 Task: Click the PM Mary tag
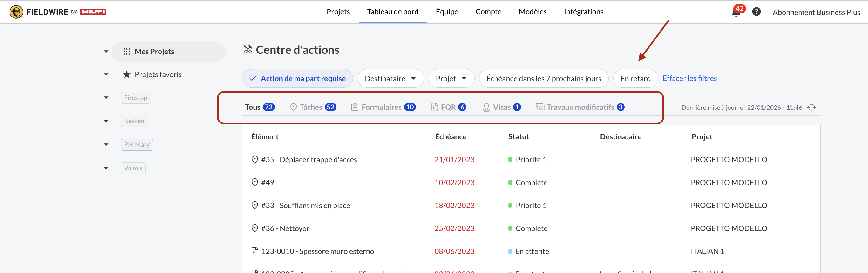coord(137,145)
